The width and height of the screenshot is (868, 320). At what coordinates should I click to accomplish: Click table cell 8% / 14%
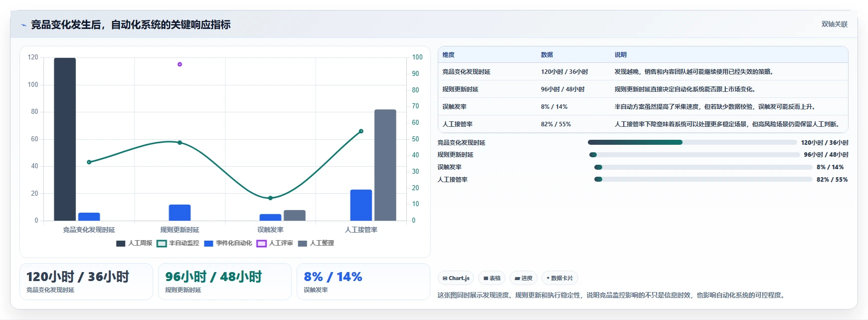pyautogui.click(x=554, y=107)
